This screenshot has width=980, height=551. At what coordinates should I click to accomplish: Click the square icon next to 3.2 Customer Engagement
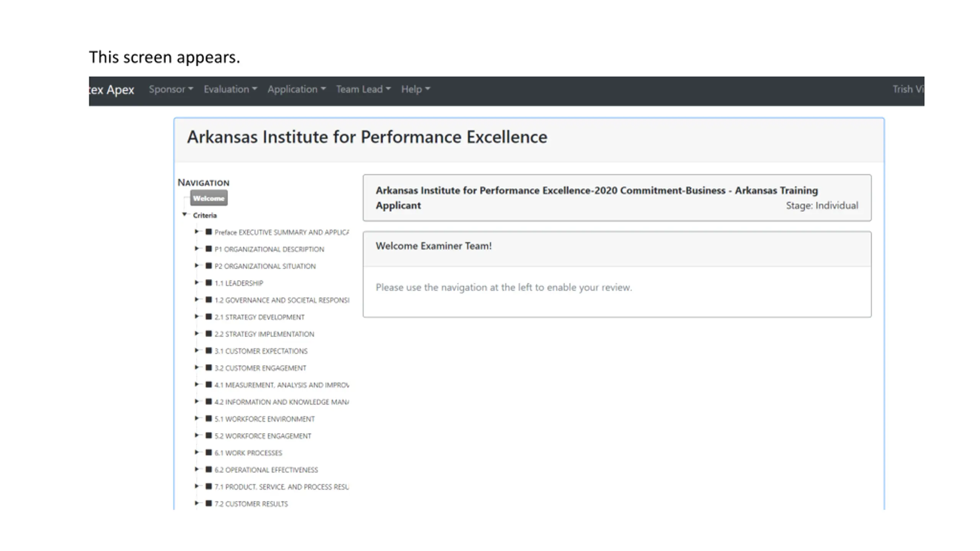coord(209,367)
